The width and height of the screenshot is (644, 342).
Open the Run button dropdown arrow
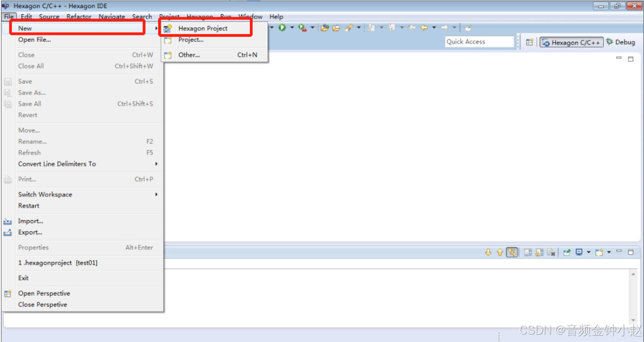292,28
